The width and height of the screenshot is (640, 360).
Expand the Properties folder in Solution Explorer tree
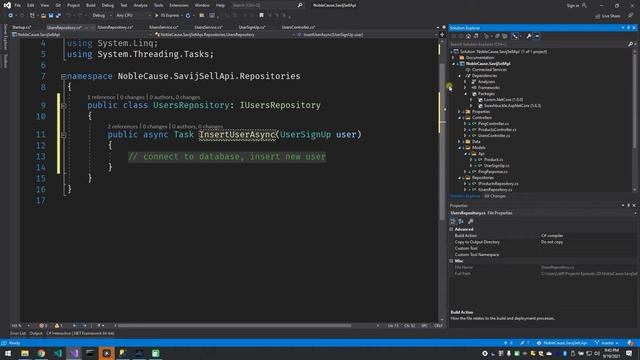point(460,111)
